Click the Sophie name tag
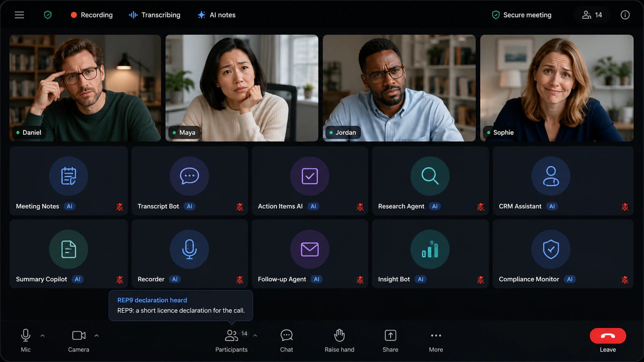This screenshot has width=644, height=362. tap(500, 132)
